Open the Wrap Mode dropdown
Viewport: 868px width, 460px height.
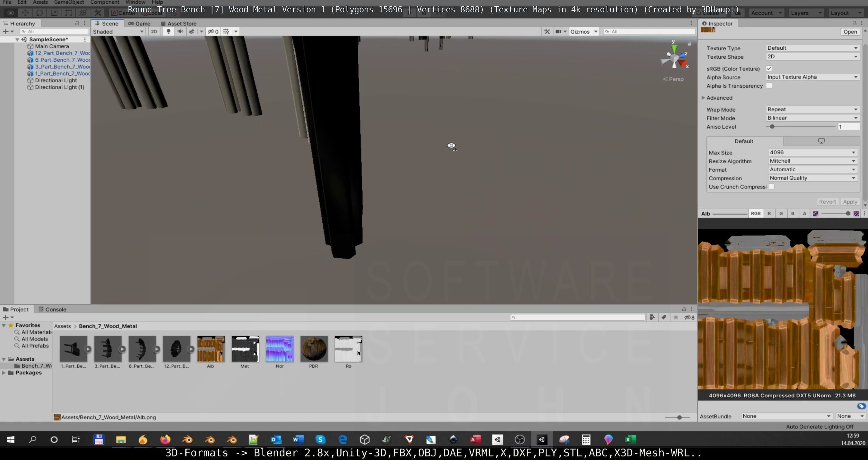812,109
